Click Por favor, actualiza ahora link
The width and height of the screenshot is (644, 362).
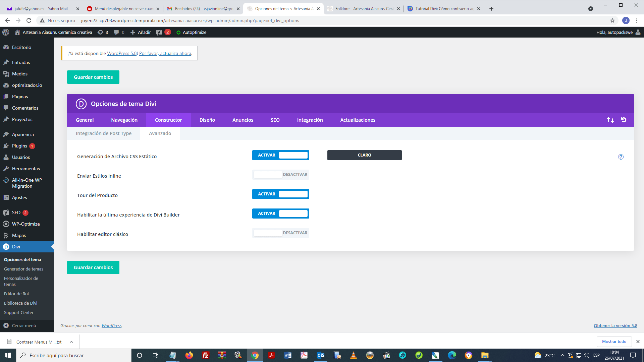[165, 53]
